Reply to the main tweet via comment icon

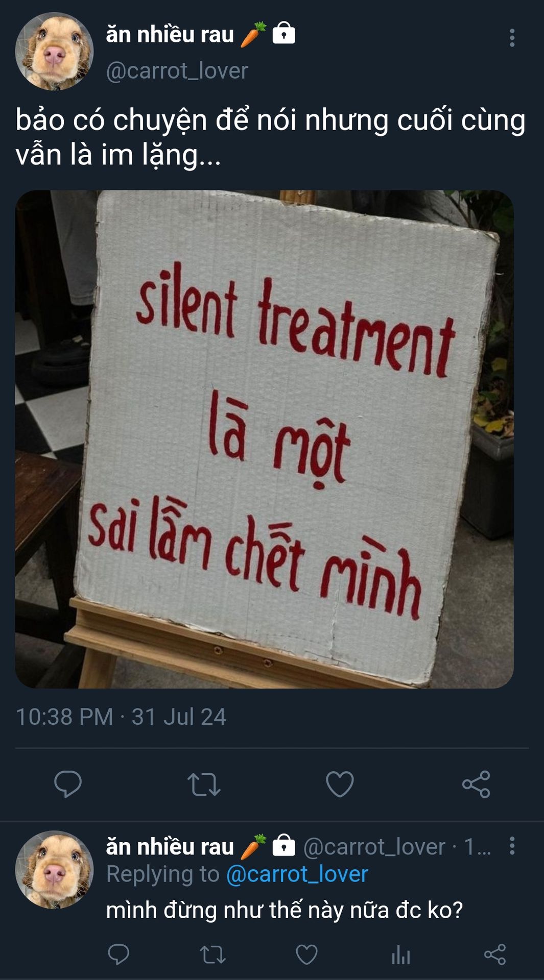pyautogui.click(x=68, y=784)
